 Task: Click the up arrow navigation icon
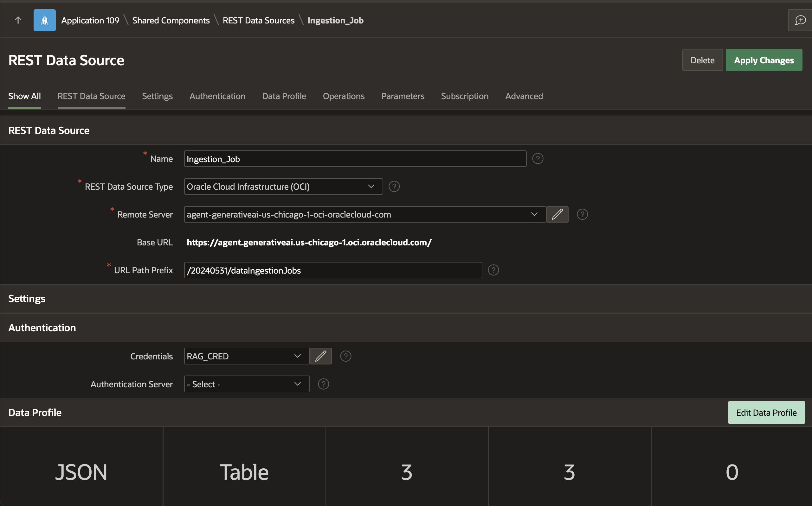click(x=18, y=20)
